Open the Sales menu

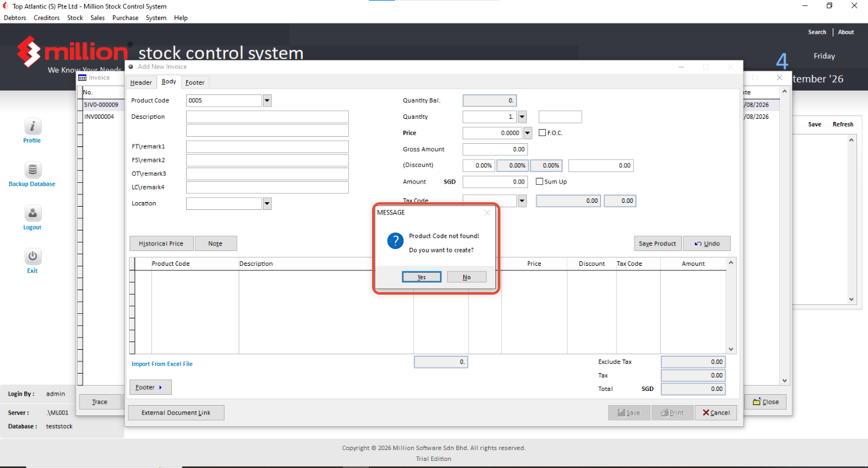tap(98, 18)
